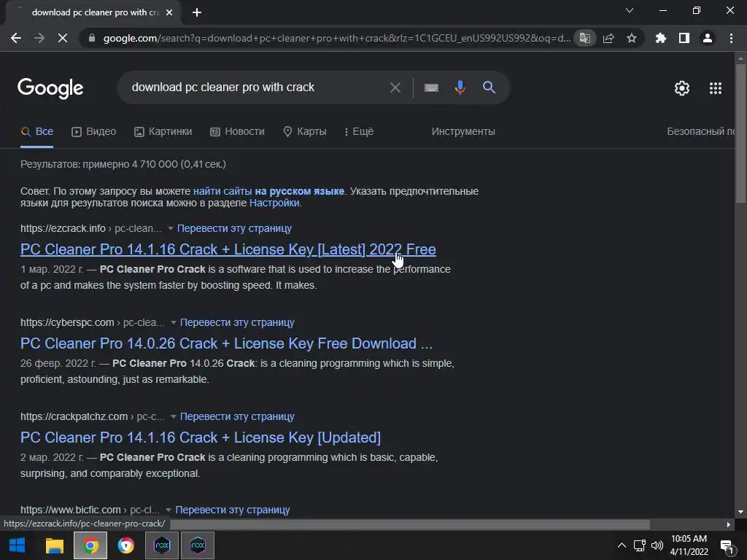Viewport: 747px width, 560px height.
Task: Open the first Nox taskbar app
Action: pos(162,545)
